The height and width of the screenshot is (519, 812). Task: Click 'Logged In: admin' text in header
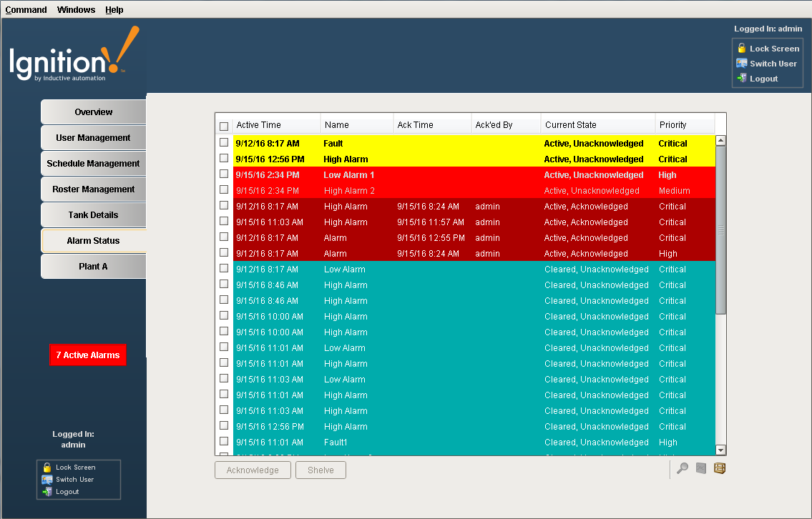pyautogui.click(x=768, y=29)
